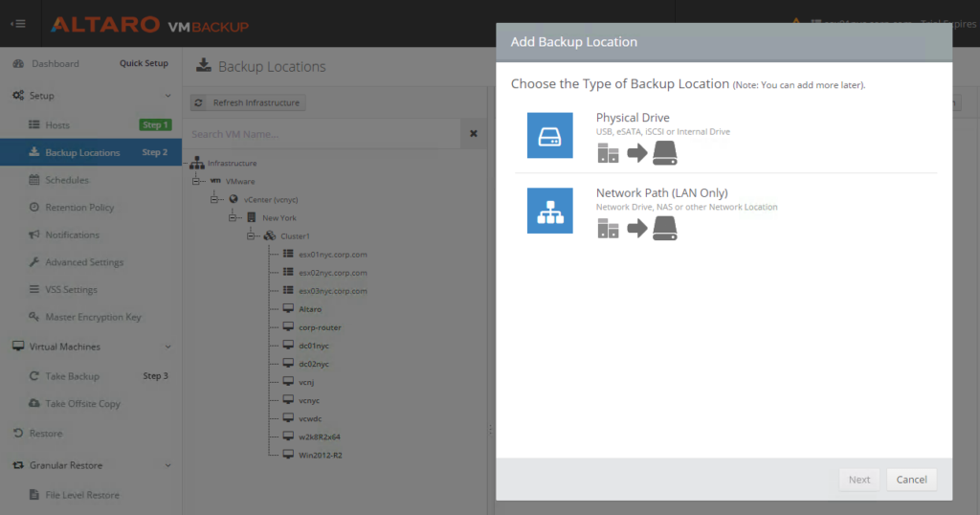Click the Master Encryption Key icon

(33, 317)
